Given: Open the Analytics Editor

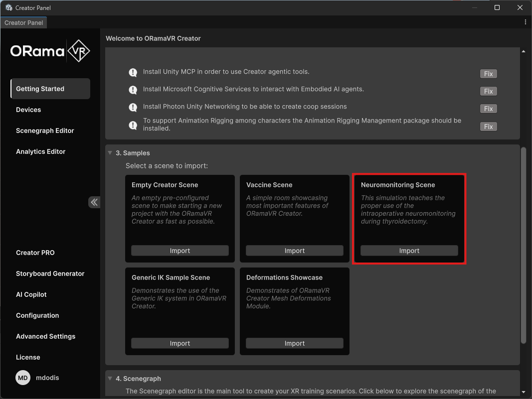Looking at the screenshot, I should point(41,151).
